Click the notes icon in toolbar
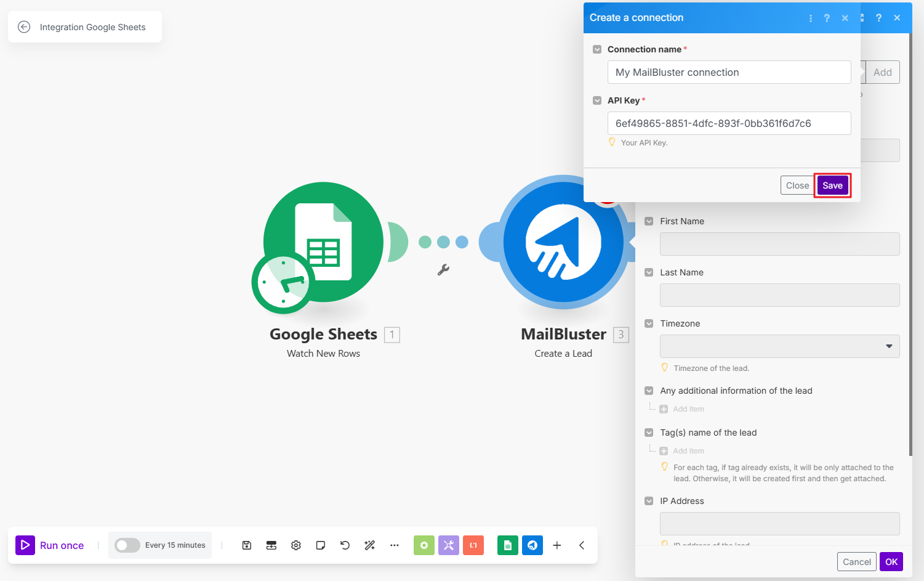The width and height of the screenshot is (924, 581). [321, 545]
